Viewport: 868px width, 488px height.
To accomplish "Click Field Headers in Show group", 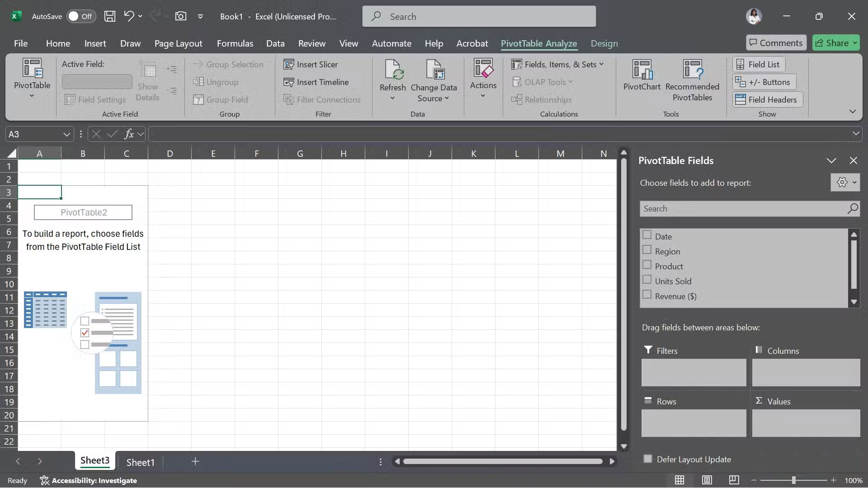I will 767,99.
